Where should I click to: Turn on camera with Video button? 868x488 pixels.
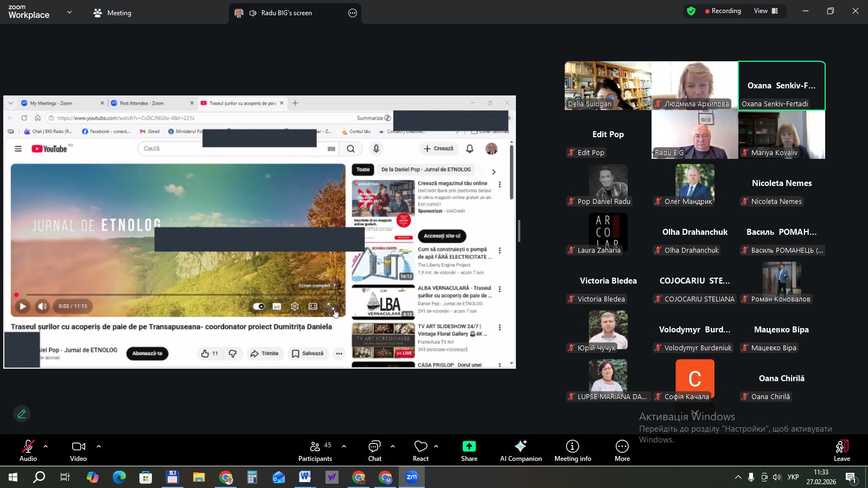(x=78, y=451)
